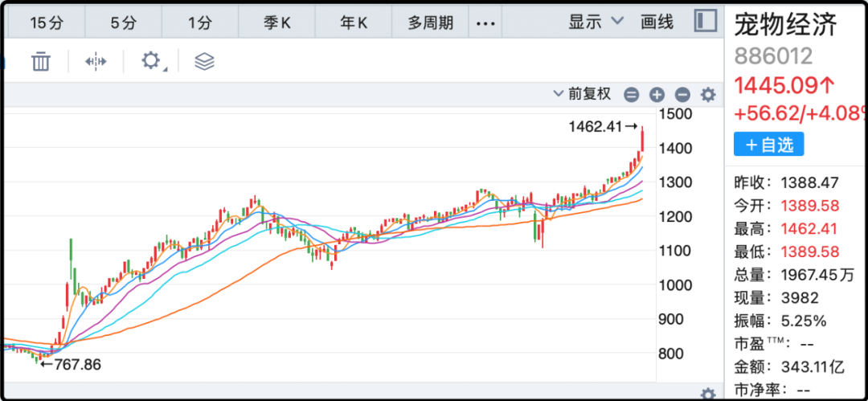868x401 pixels.
Task: Switch to the 15分 period tab
Action: tap(47, 23)
